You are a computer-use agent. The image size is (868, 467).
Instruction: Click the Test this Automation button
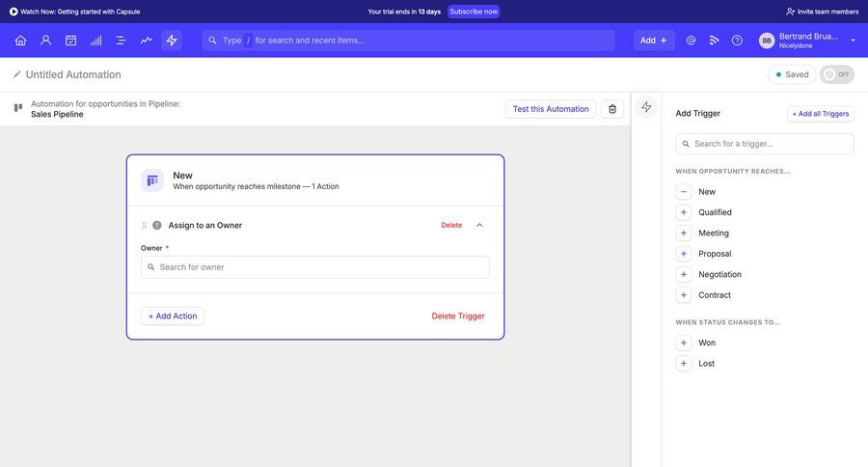click(x=551, y=109)
